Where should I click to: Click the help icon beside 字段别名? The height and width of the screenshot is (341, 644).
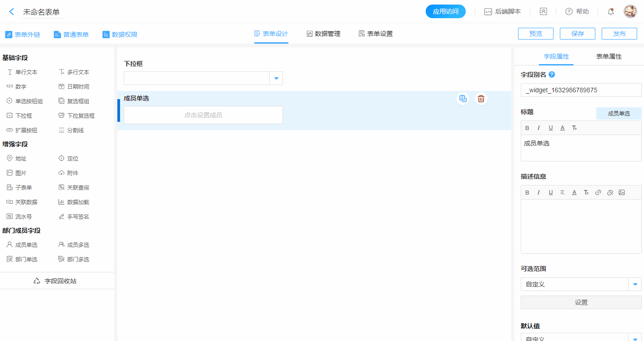coord(552,75)
